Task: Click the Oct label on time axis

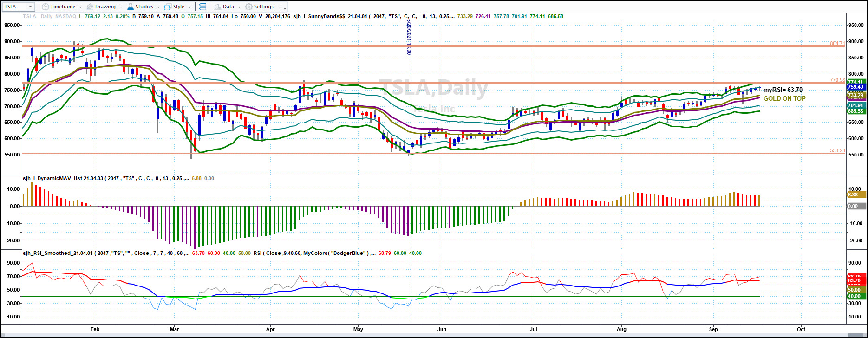Action: (801, 329)
